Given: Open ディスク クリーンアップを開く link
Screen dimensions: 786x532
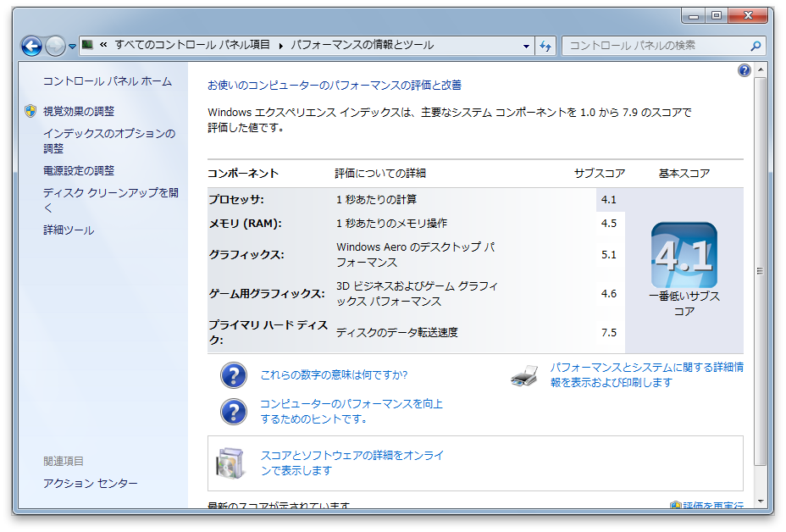Looking at the screenshot, I should (111, 200).
